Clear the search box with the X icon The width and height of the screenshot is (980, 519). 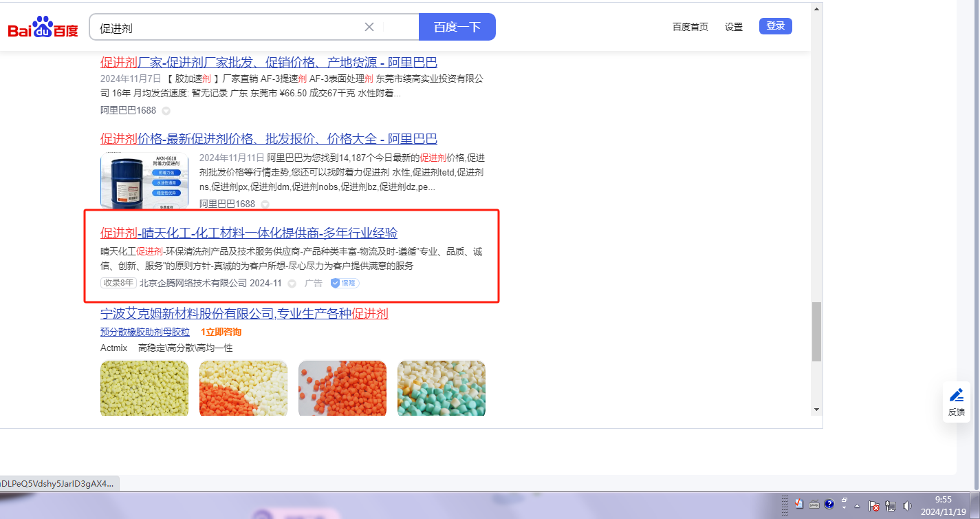pyautogui.click(x=369, y=27)
